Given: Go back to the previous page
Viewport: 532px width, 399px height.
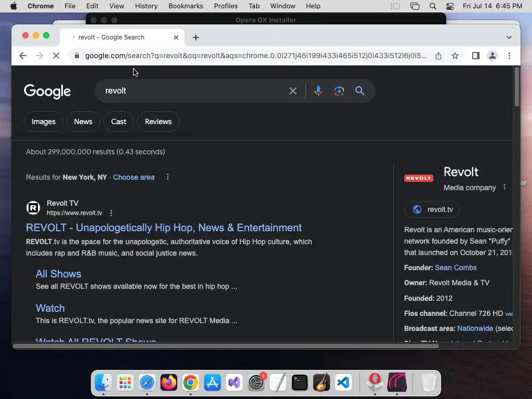Looking at the screenshot, I should tap(23, 56).
